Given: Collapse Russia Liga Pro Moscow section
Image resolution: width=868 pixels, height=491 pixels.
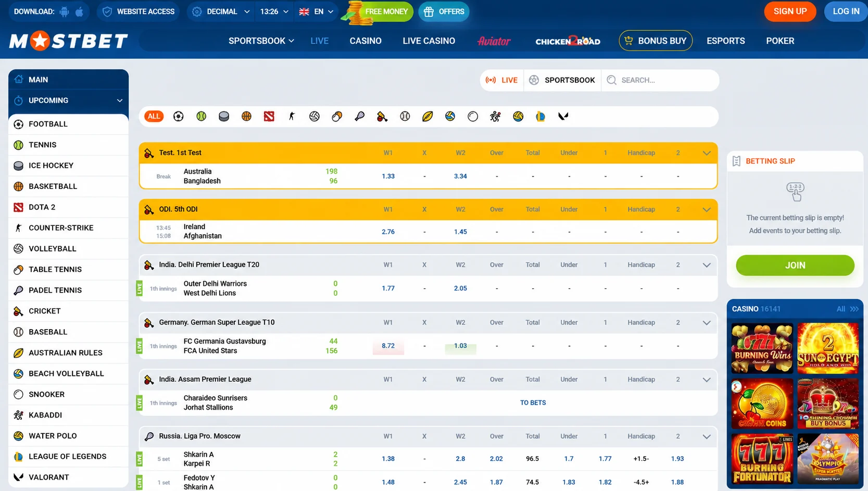Looking at the screenshot, I should (x=707, y=436).
